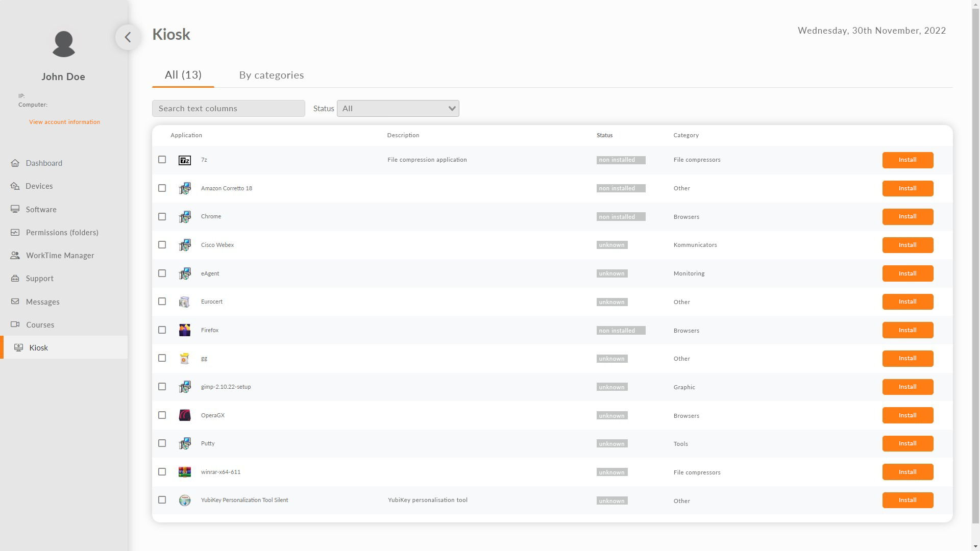This screenshot has height=551, width=980.
Task: Select the Amazon Corretto 18 checkbox
Action: [x=162, y=188]
